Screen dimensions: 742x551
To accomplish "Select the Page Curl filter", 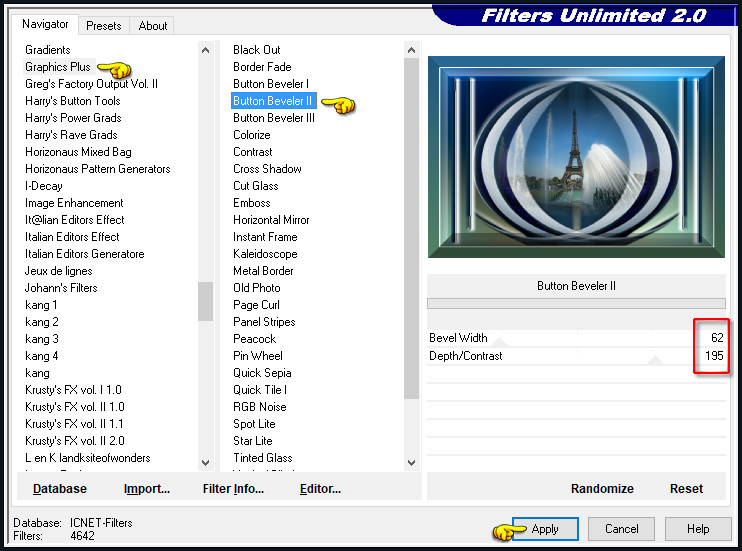I will coord(256,305).
